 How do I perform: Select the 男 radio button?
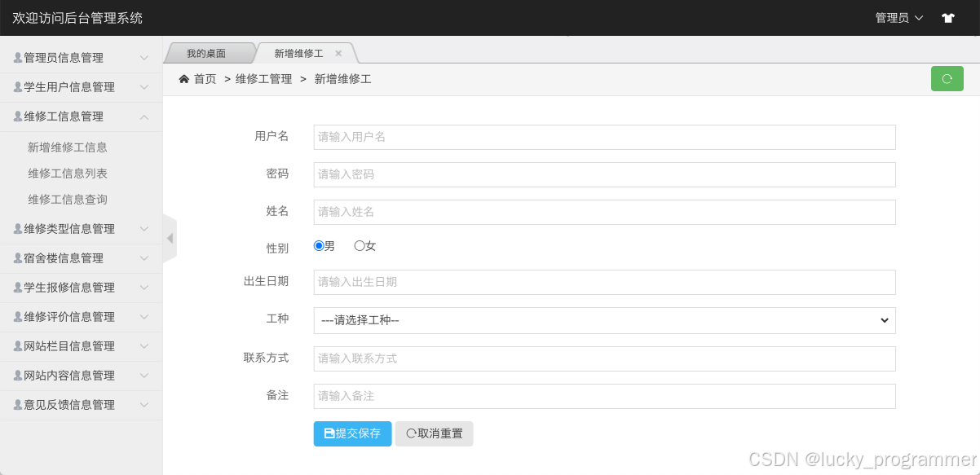(319, 245)
